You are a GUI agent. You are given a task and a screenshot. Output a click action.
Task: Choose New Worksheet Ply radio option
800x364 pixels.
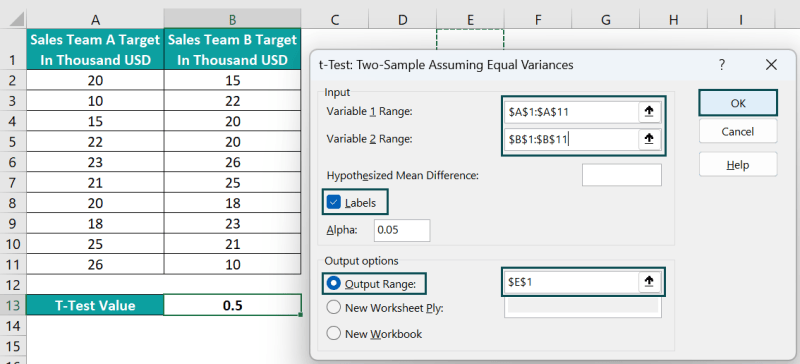click(333, 308)
